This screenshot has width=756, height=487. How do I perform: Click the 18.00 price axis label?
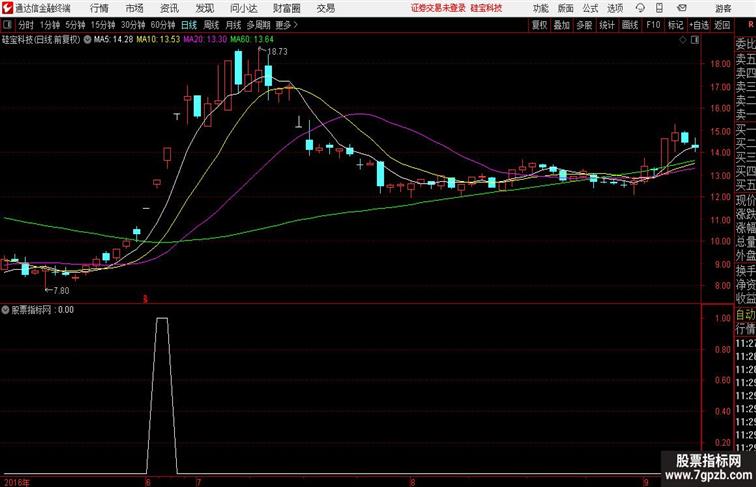(720, 64)
